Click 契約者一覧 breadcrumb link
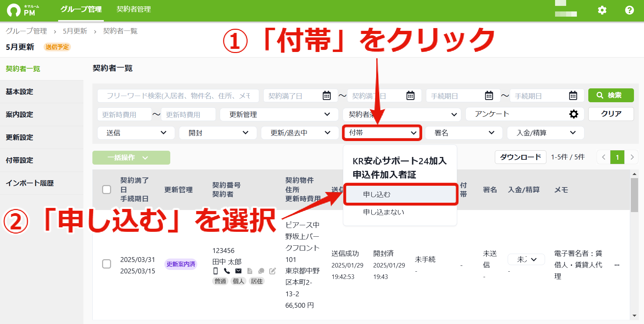The height and width of the screenshot is (324, 644). tap(120, 31)
